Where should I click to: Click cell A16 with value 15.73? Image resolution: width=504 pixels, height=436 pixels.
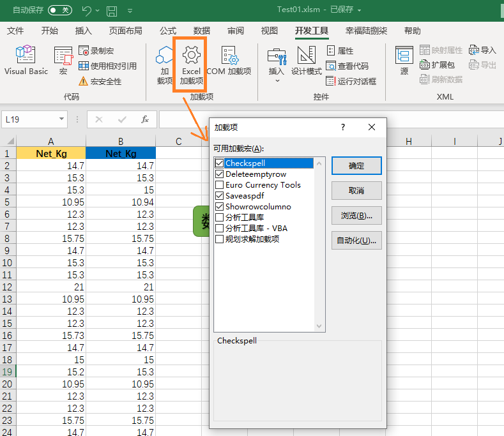[51, 335]
